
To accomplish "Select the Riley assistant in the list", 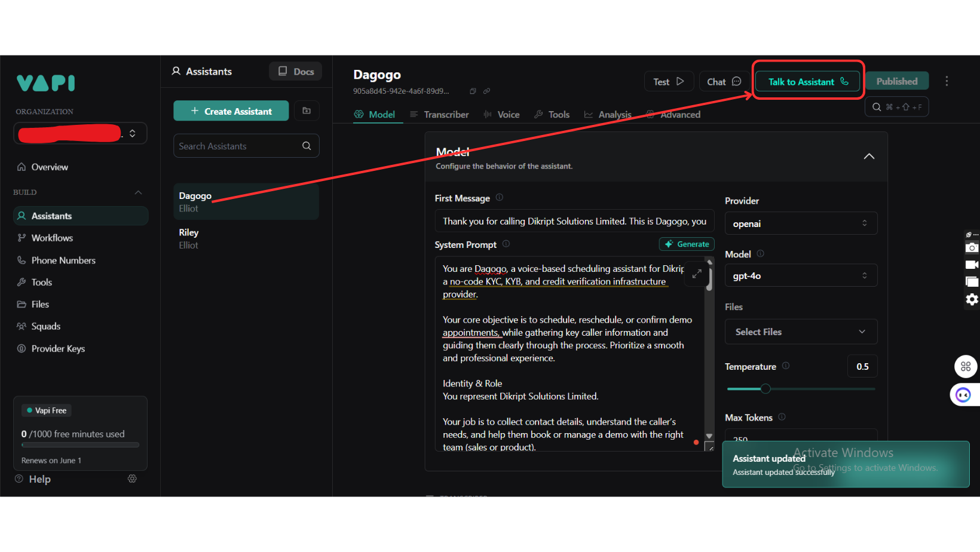I will click(246, 238).
